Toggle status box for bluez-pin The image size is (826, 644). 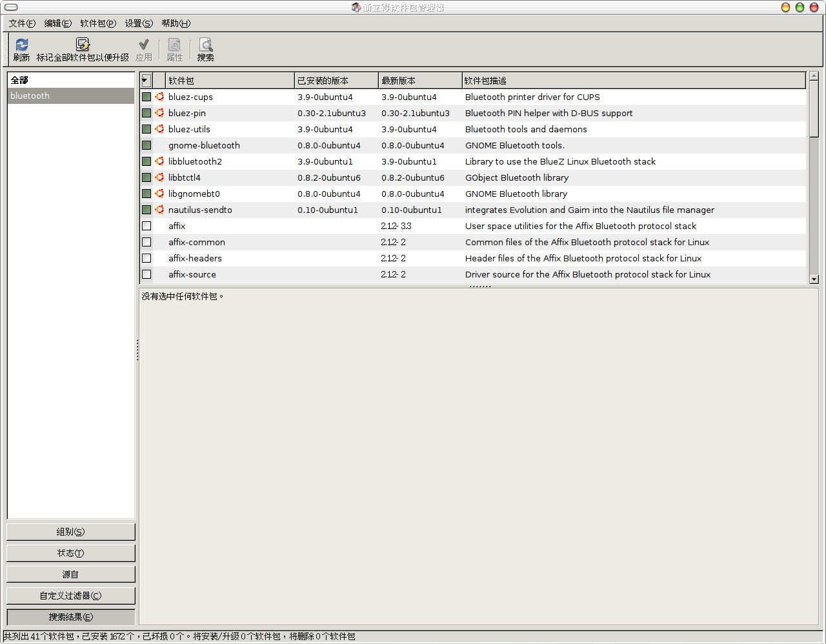pyautogui.click(x=146, y=113)
